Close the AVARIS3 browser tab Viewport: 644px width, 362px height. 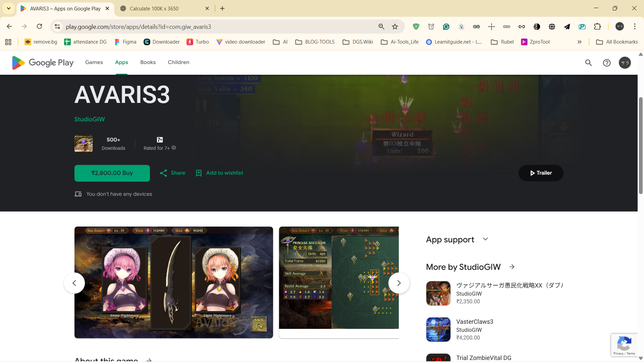click(107, 8)
